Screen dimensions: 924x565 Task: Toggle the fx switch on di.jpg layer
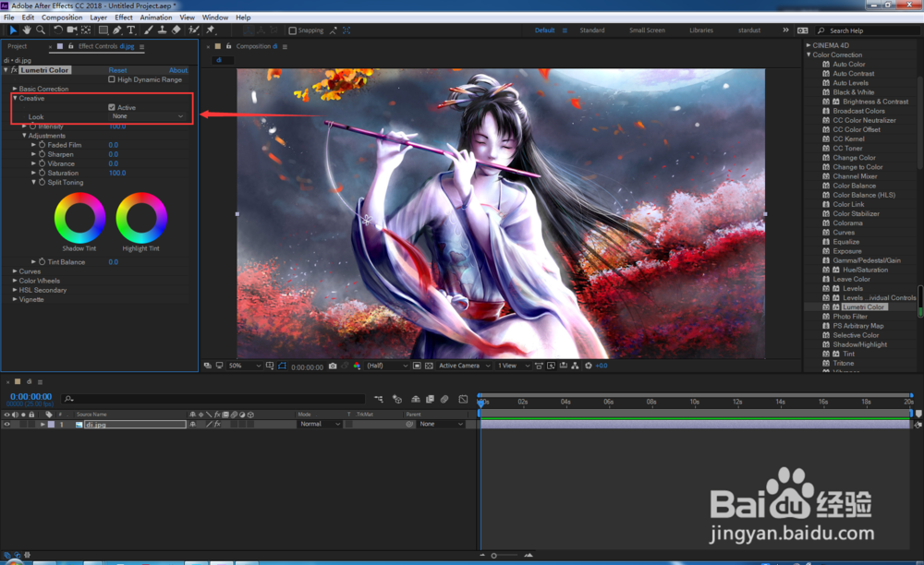point(217,425)
